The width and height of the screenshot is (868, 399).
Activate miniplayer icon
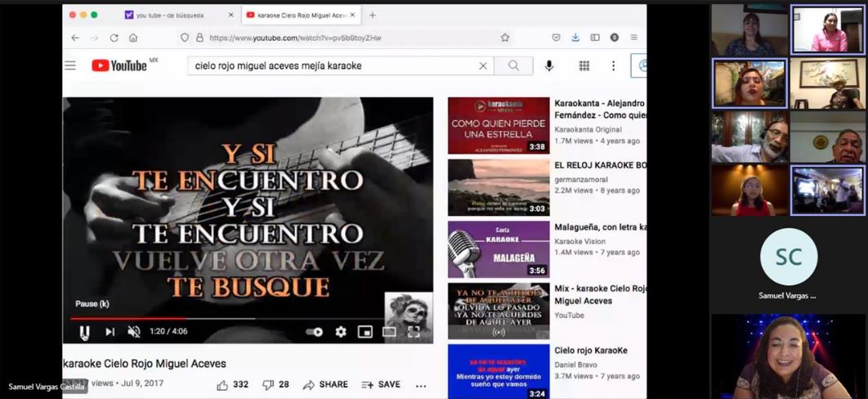[365, 331]
